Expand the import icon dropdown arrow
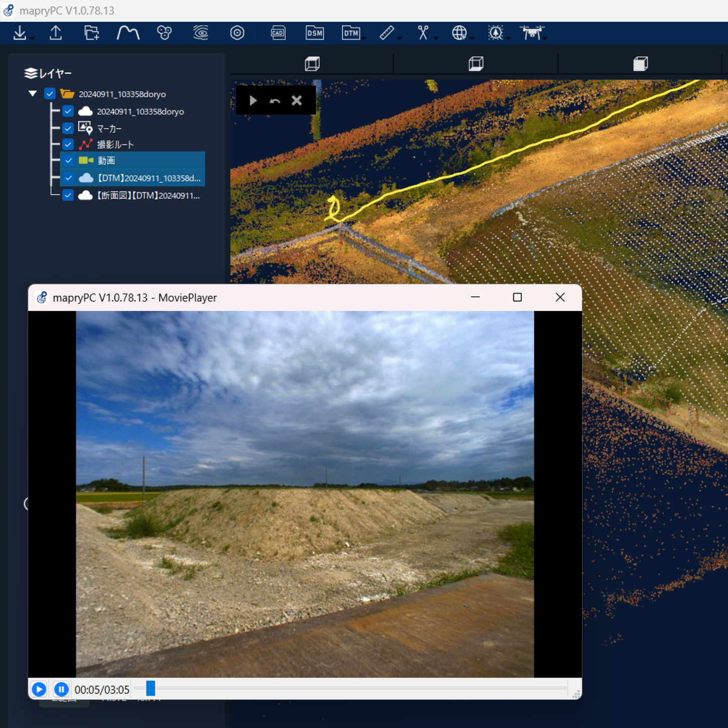This screenshot has width=728, height=728. (32, 38)
